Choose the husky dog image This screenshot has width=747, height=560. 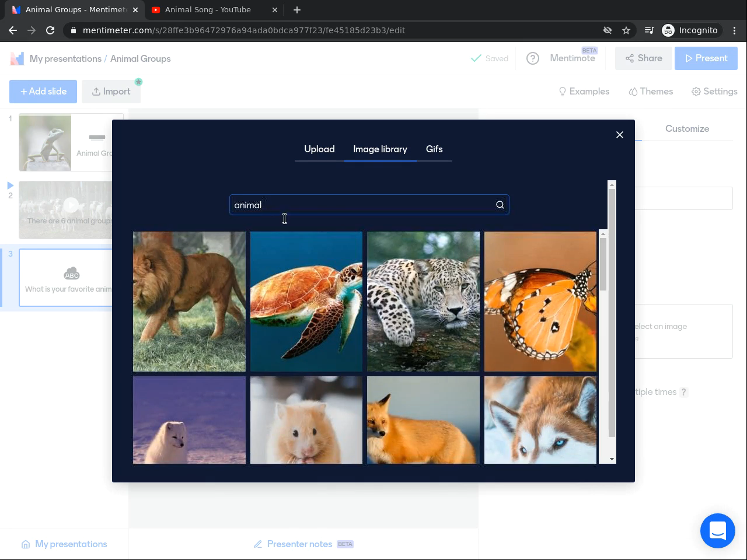pos(540,420)
